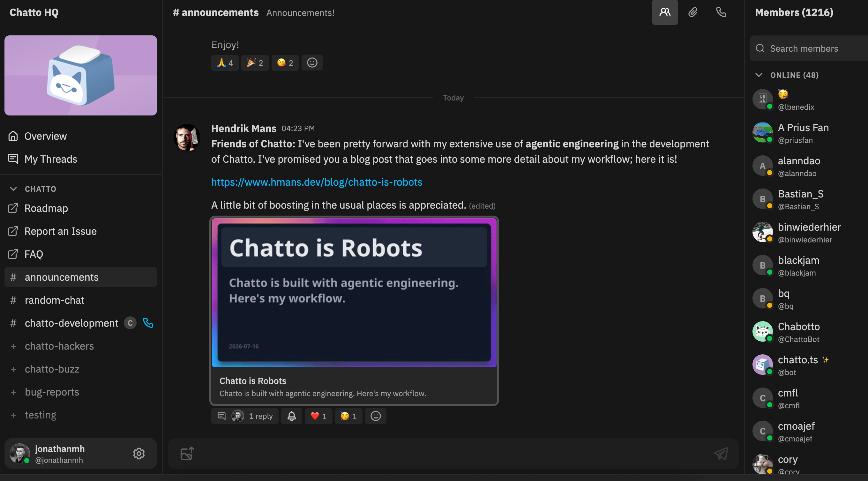This screenshot has width=868, height=481.
Task: Start a call with the phone icon
Action: click(721, 12)
